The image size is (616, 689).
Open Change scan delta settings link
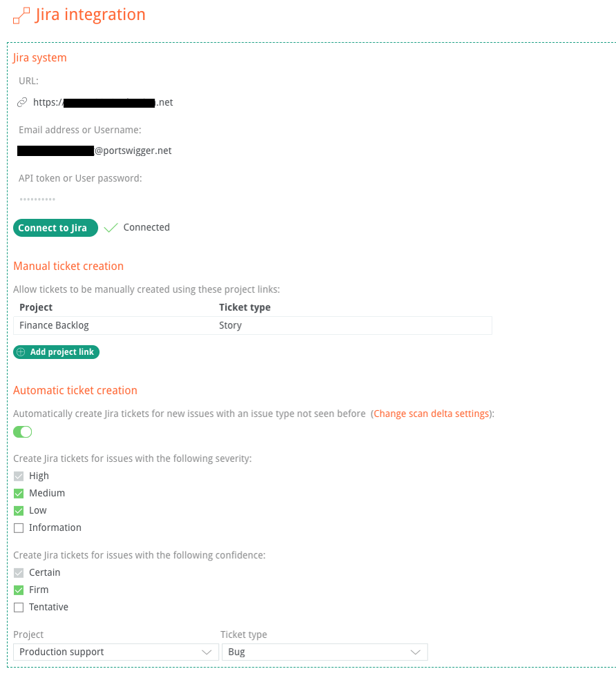click(432, 414)
